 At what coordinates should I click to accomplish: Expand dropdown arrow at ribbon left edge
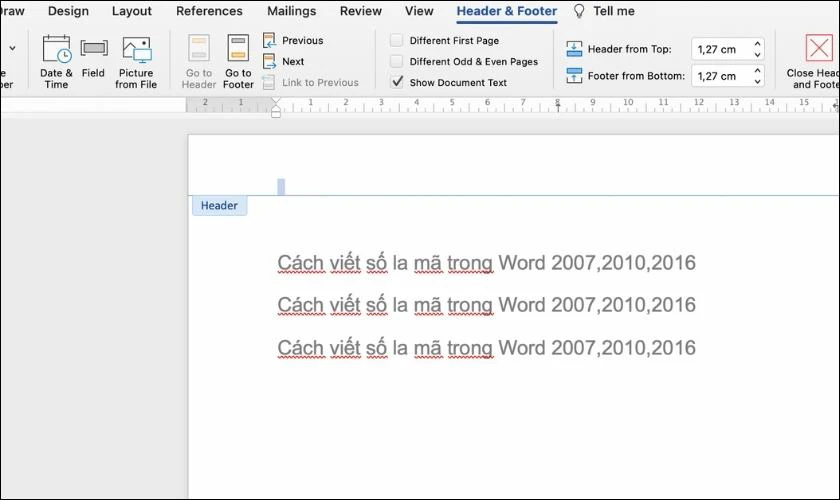12,48
